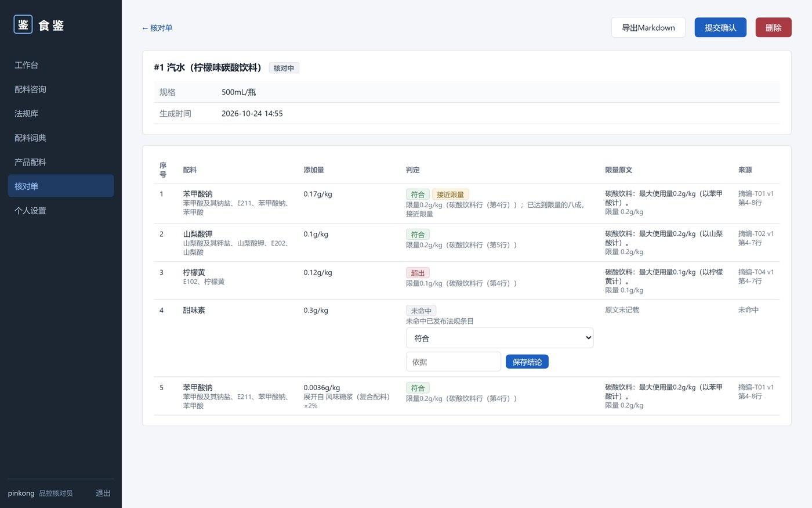Open the 法规库 section
This screenshot has width=812, height=508.
61,114
